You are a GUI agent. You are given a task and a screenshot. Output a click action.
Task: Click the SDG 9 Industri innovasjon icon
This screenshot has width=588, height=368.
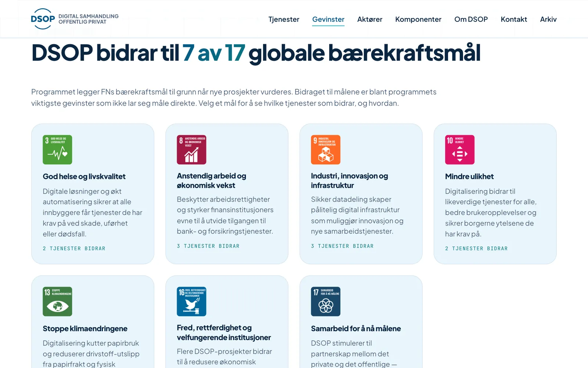326,150
